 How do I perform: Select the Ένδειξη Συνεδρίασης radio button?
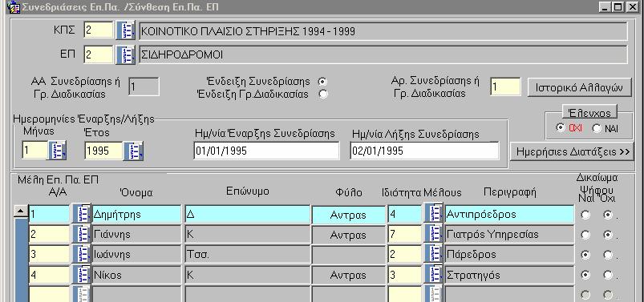tap(323, 82)
